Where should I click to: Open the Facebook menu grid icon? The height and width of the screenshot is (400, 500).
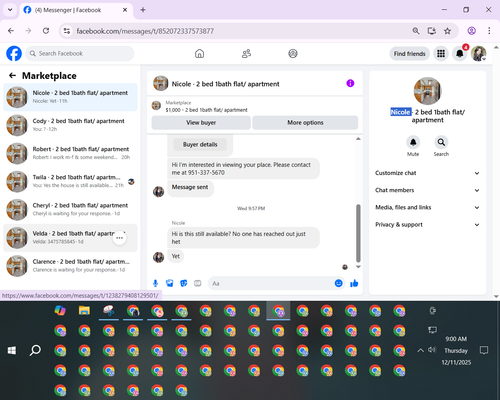click(x=441, y=53)
